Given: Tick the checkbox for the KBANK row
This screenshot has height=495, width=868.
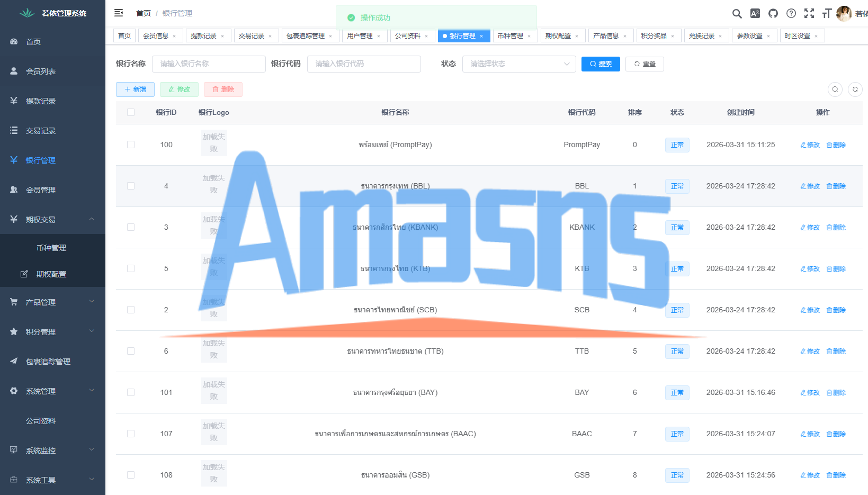Looking at the screenshot, I should pos(131,227).
